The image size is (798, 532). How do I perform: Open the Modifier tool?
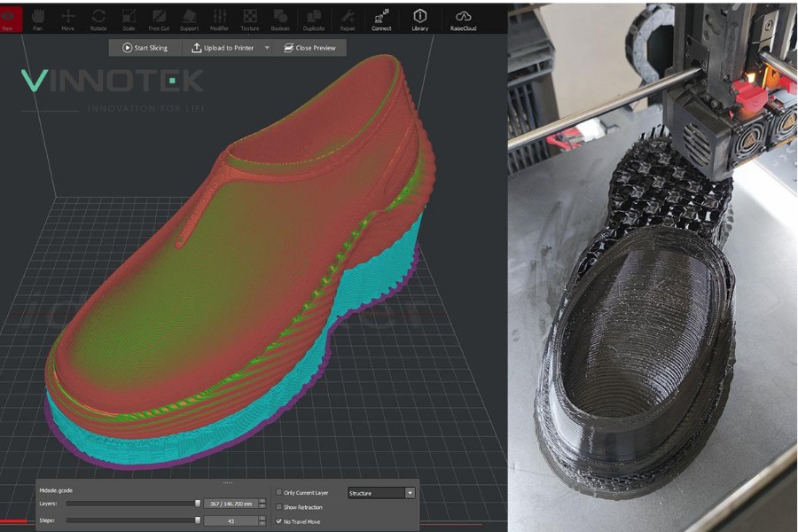coord(219,20)
